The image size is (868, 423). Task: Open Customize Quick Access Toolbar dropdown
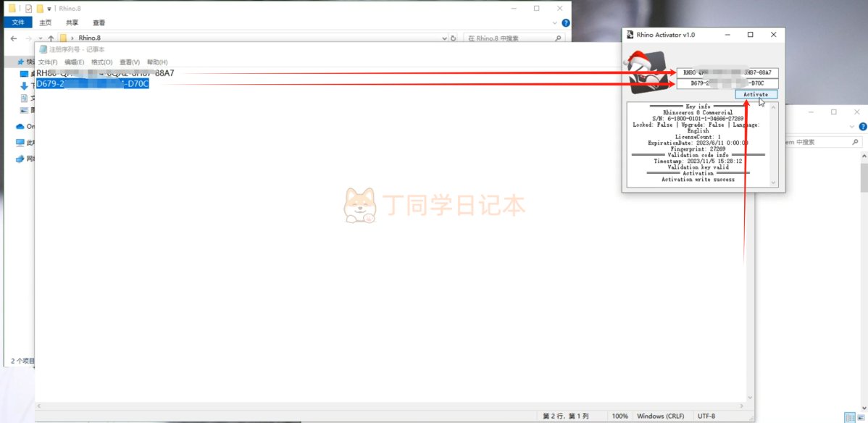(x=49, y=9)
